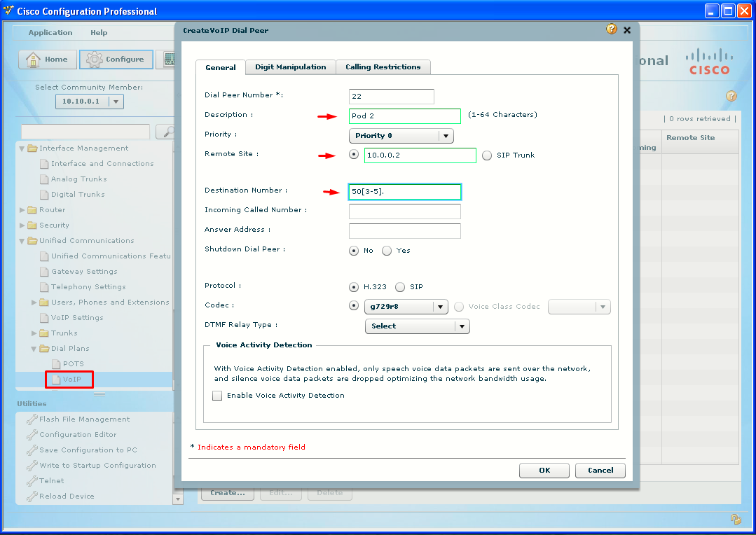Set Shutdown Dial Peer to Yes

point(387,251)
